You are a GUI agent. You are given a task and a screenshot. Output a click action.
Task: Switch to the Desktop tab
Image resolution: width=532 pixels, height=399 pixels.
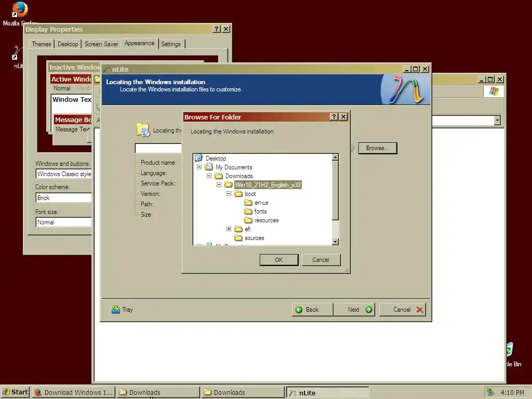coord(68,44)
